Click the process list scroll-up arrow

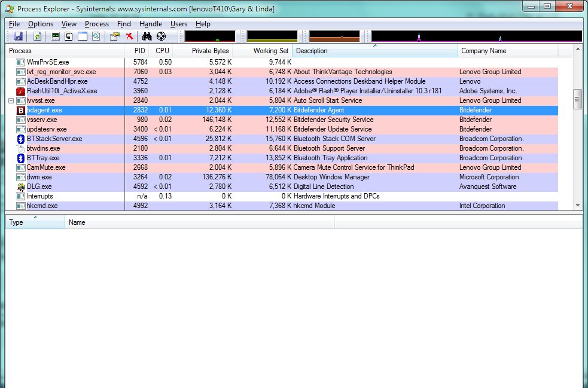click(x=577, y=50)
